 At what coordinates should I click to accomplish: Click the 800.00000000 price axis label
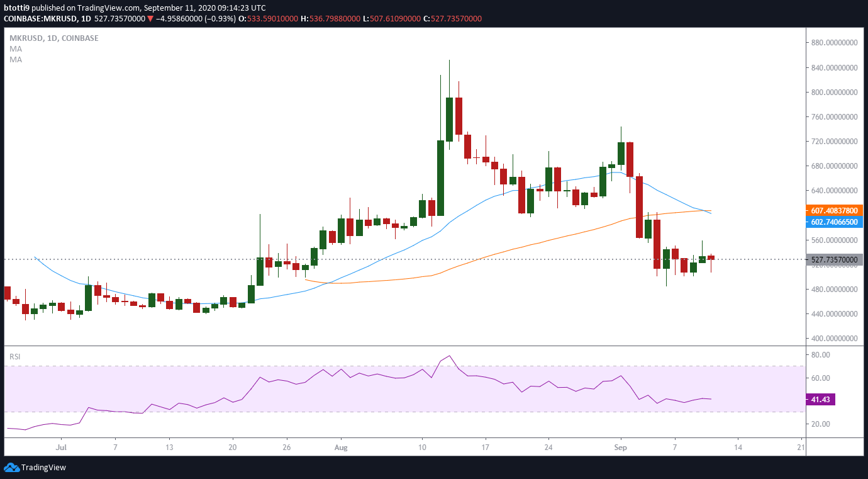click(834, 92)
